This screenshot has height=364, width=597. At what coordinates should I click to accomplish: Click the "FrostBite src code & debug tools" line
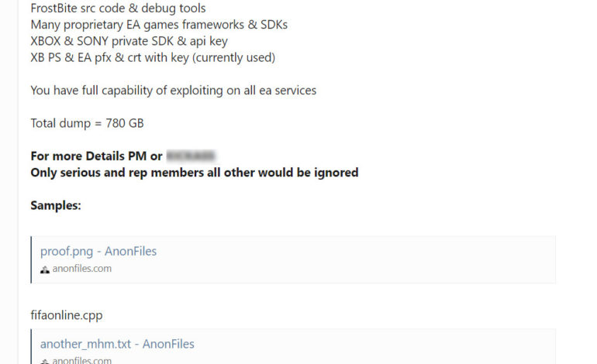tap(118, 9)
